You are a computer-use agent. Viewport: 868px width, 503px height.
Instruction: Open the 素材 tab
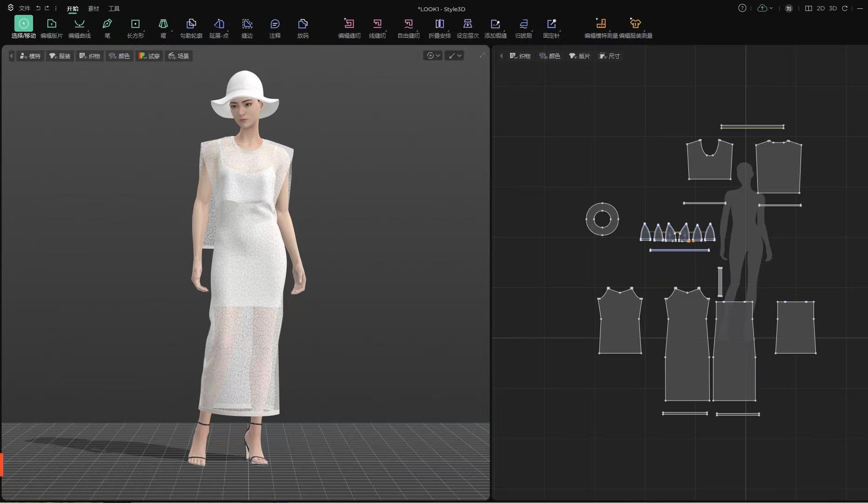click(x=94, y=9)
